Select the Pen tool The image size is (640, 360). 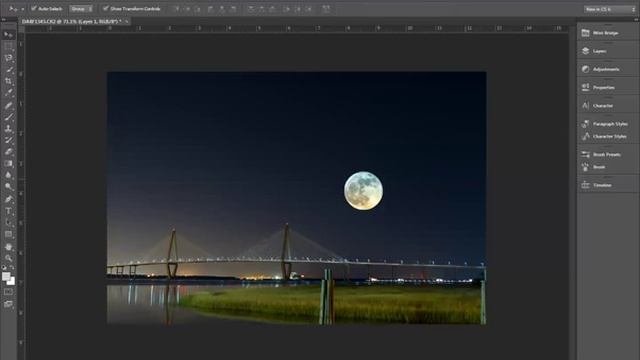pyautogui.click(x=8, y=199)
